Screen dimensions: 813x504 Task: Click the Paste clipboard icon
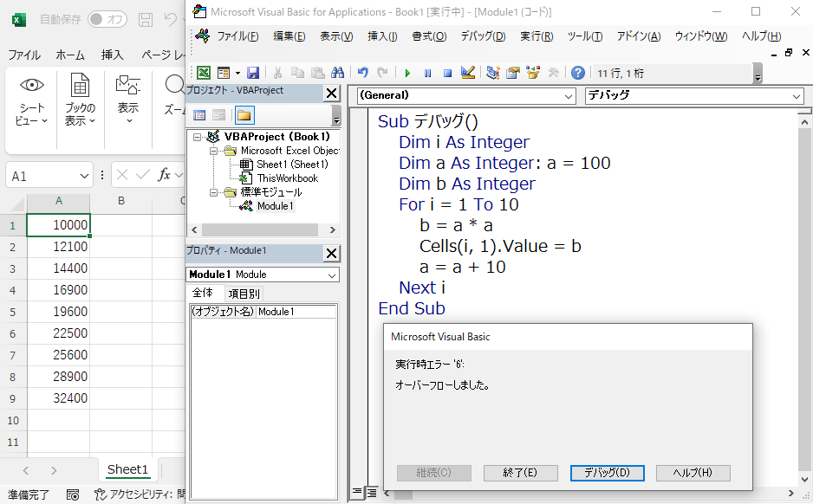317,73
